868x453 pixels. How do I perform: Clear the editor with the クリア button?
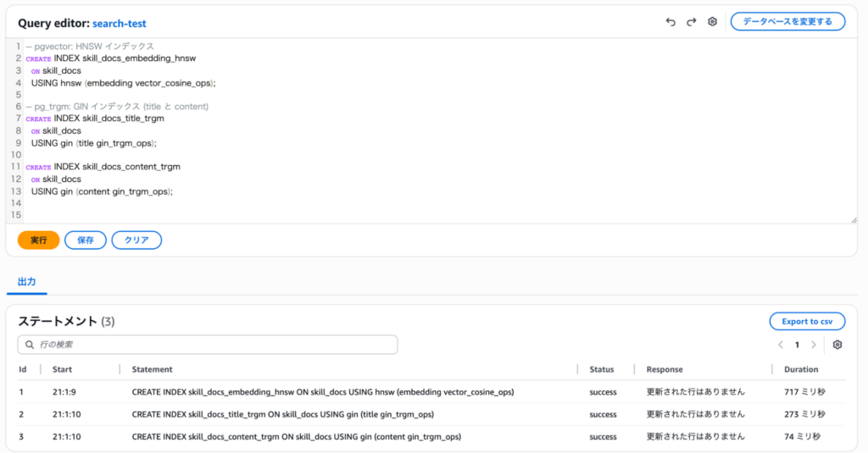[x=136, y=240]
